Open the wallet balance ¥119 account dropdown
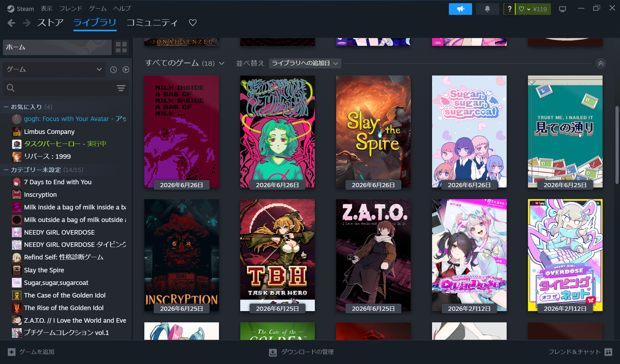The width and height of the screenshot is (620, 364). point(533,9)
